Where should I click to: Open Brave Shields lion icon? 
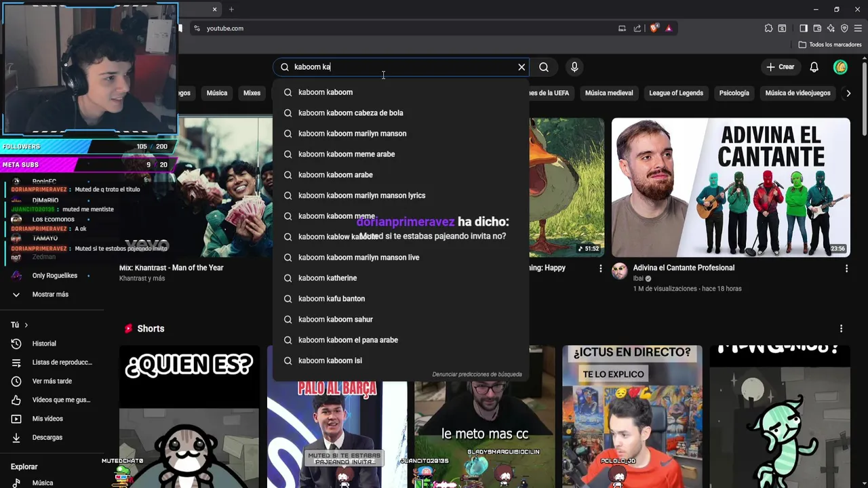[654, 28]
